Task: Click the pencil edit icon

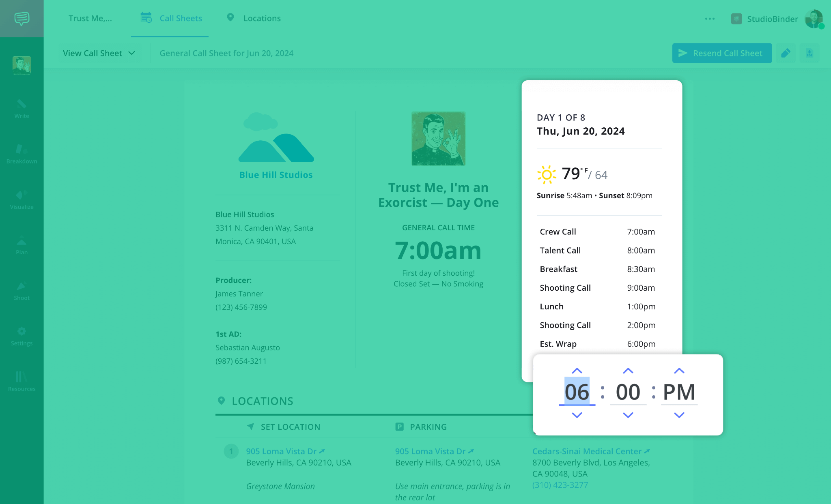Action: 786,53
